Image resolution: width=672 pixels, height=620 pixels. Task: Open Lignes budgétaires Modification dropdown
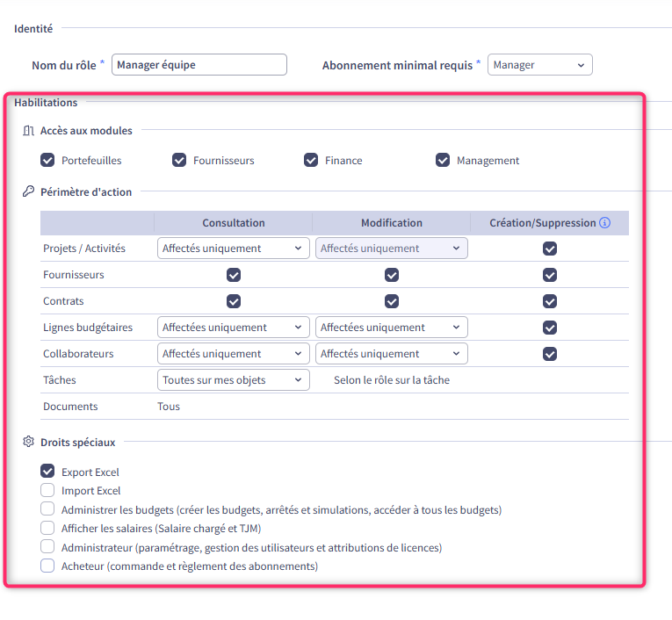(392, 328)
